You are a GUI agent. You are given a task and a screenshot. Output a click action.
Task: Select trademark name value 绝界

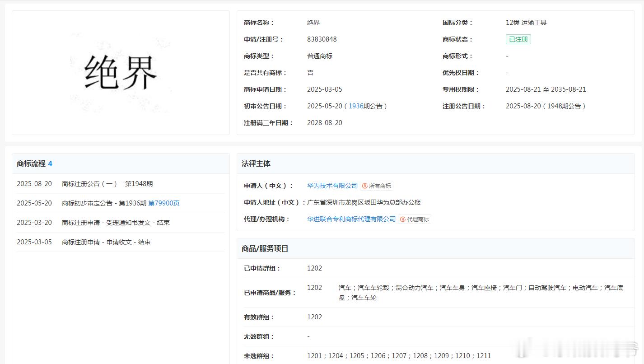tap(313, 23)
